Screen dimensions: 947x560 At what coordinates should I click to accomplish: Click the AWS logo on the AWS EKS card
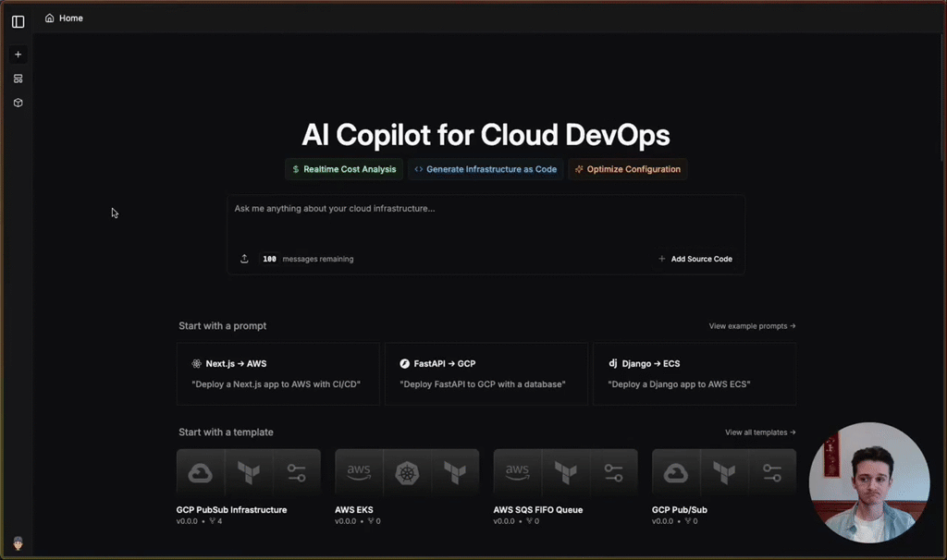359,472
